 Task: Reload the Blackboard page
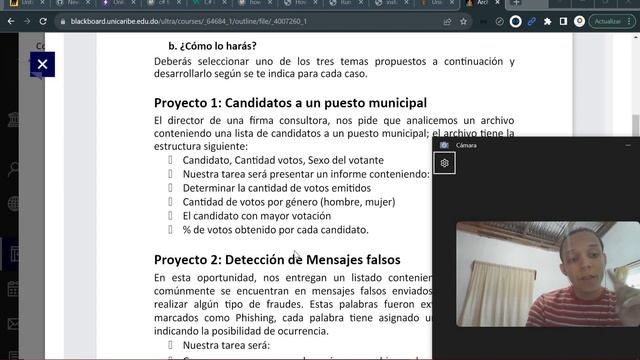point(43,21)
